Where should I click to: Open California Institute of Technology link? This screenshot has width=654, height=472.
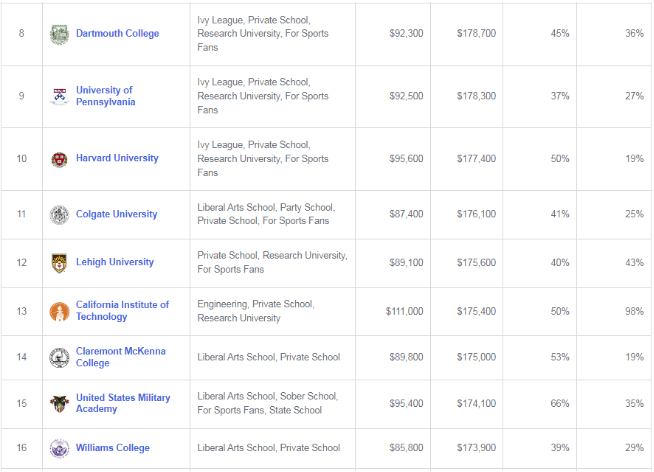[x=122, y=311]
